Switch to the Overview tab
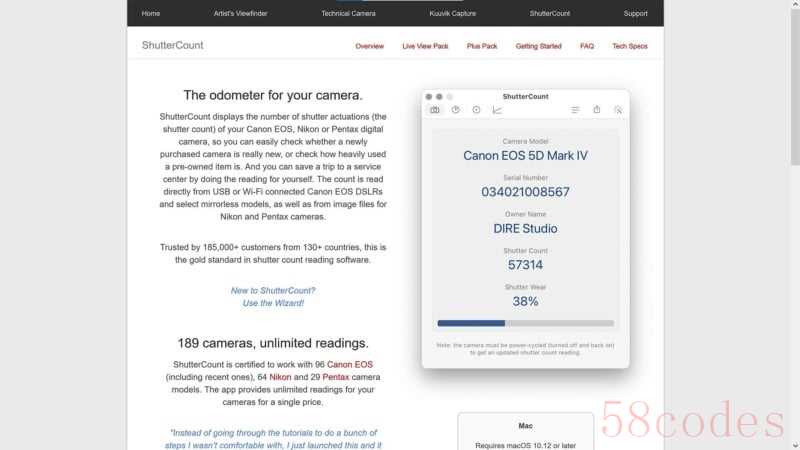This screenshot has width=800, height=450. pos(370,46)
